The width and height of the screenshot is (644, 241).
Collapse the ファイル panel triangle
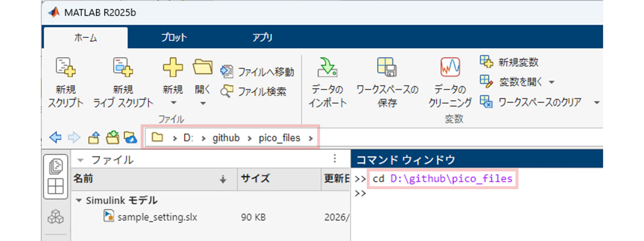[x=80, y=160]
